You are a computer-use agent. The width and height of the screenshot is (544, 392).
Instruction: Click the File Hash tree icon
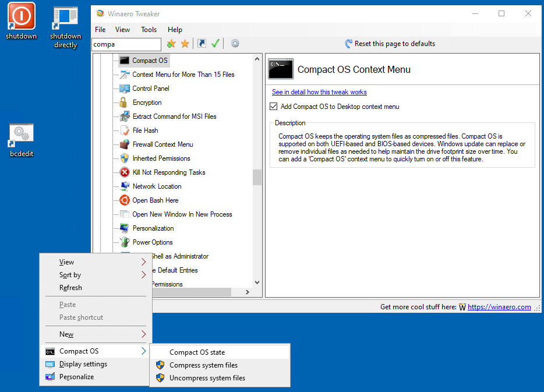pyautogui.click(x=124, y=130)
